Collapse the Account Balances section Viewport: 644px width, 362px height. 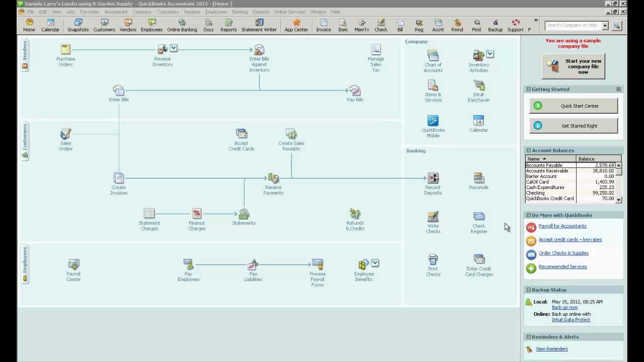[x=528, y=150]
